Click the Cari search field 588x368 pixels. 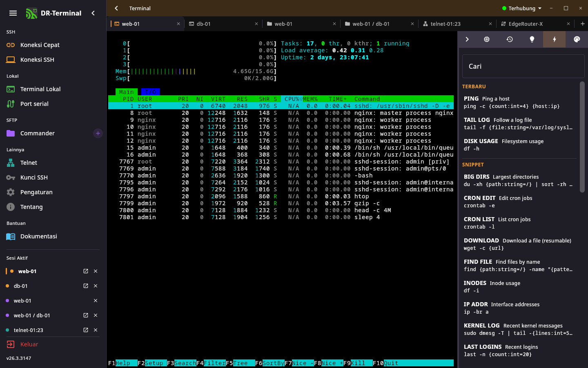click(523, 66)
